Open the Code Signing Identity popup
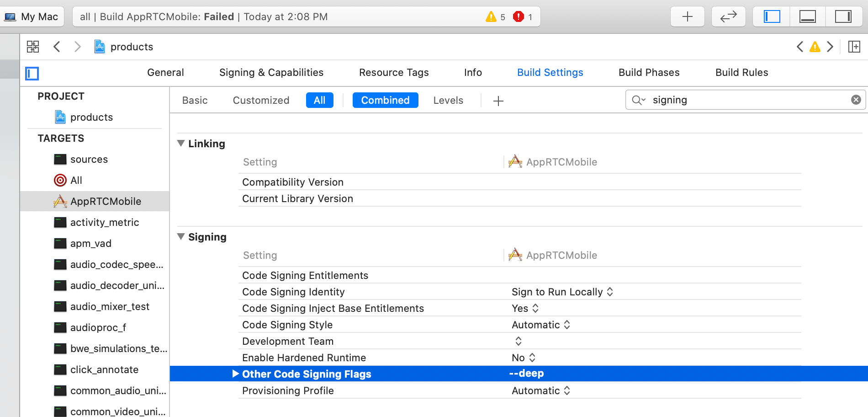This screenshot has width=868, height=417. click(x=562, y=292)
